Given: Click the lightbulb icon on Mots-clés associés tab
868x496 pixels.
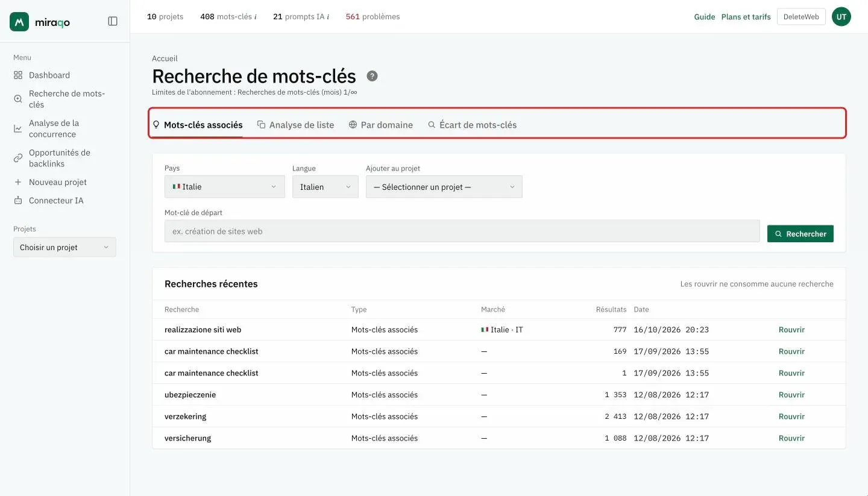Looking at the screenshot, I should coord(156,125).
